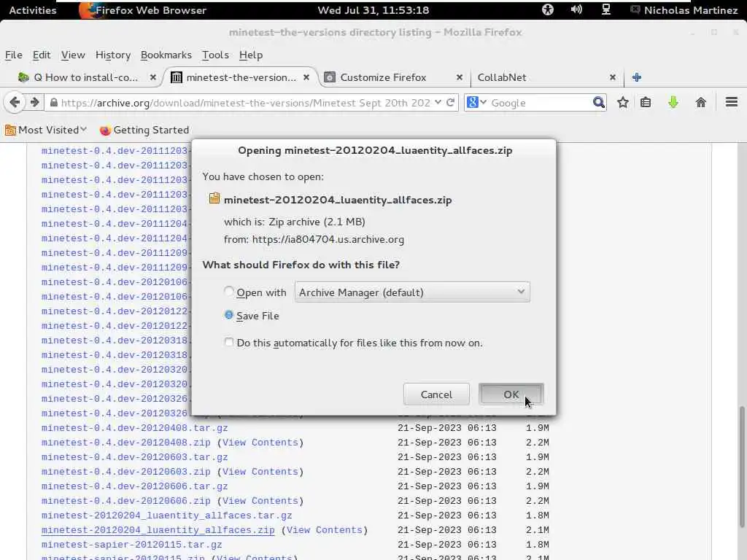
Task: Click the Activities button in top bar
Action: (32, 10)
